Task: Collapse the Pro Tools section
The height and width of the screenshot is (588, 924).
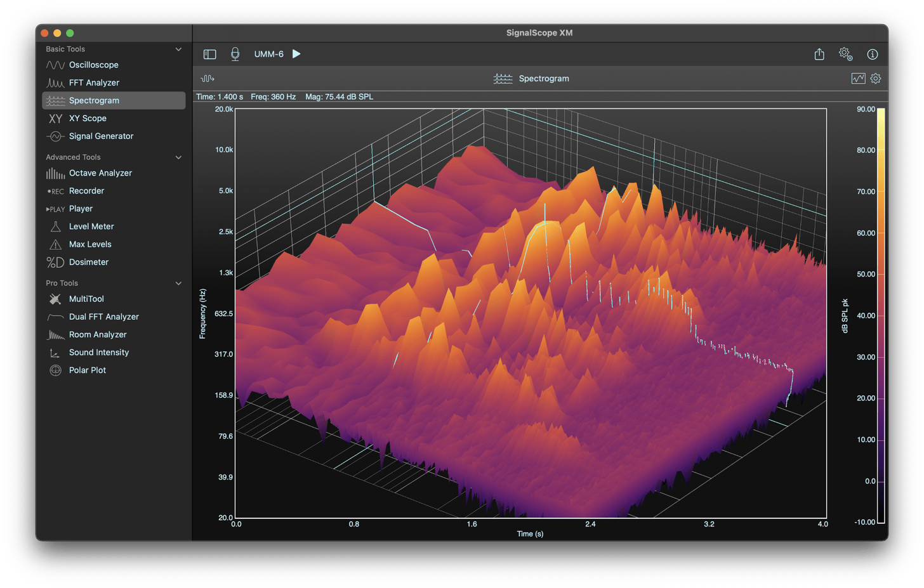Action: (178, 284)
